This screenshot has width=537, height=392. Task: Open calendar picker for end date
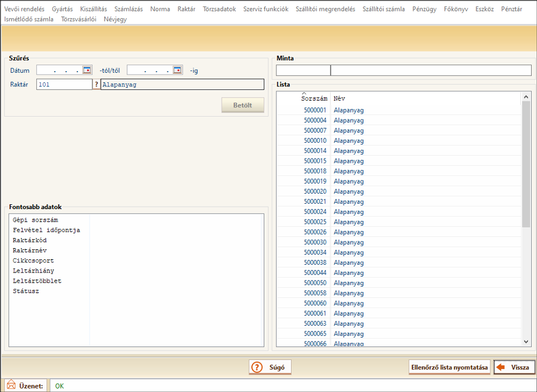pyautogui.click(x=177, y=70)
